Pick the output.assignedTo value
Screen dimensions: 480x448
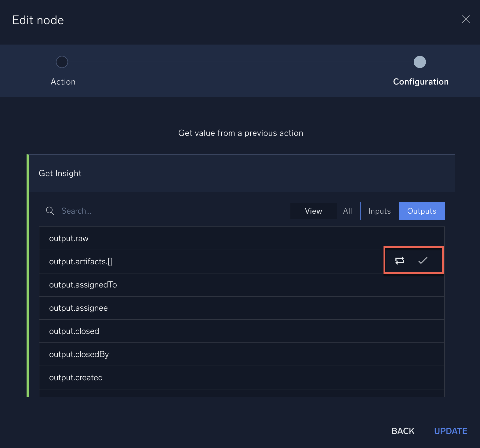[83, 285]
